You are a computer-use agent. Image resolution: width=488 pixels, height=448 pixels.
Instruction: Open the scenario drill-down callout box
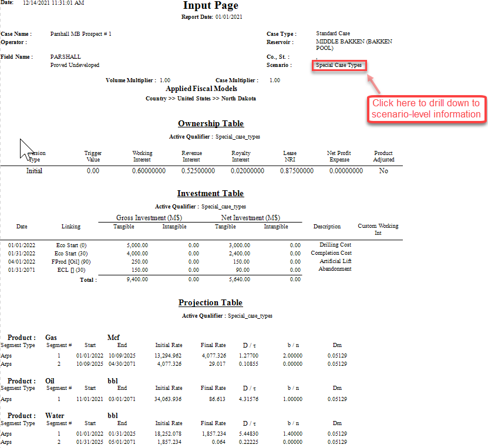click(427, 109)
